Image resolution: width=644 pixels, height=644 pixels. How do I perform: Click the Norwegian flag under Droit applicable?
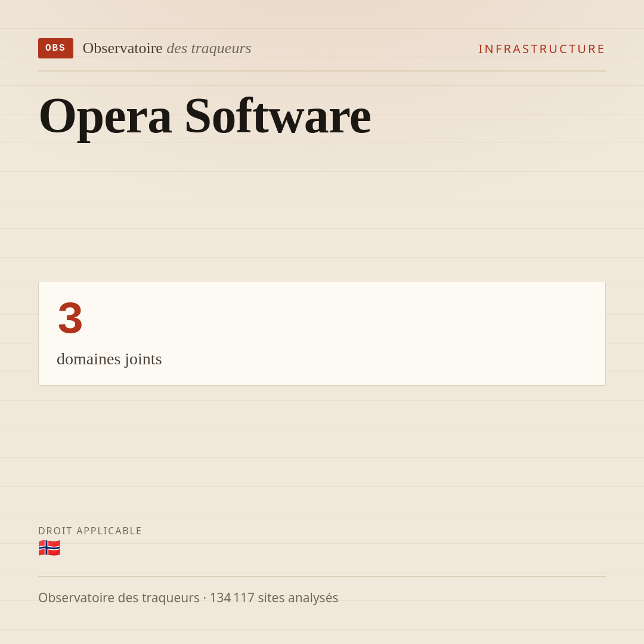[49, 548]
